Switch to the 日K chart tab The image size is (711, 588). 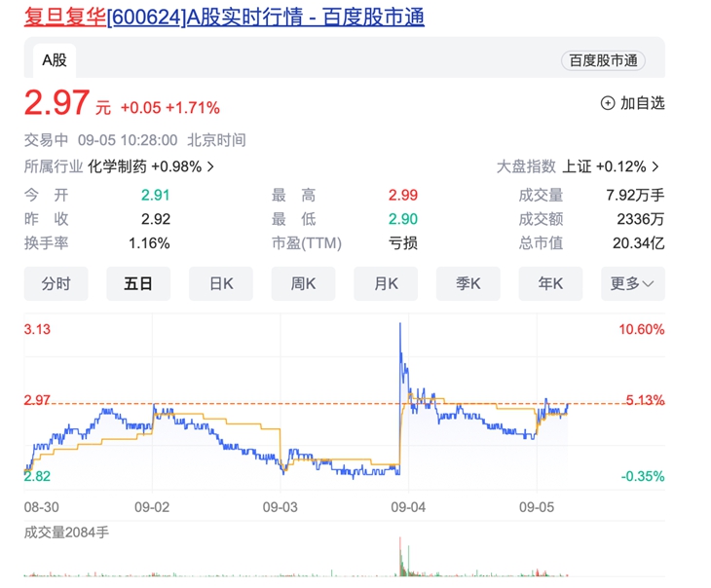pyautogui.click(x=221, y=284)
